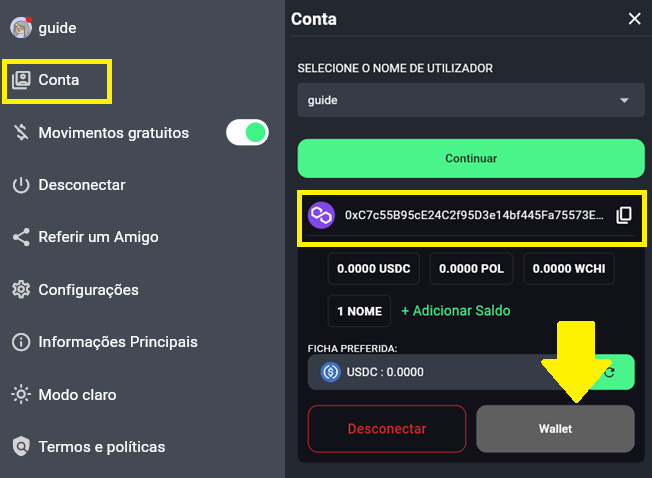Screen dimensions: 652x478
Task: Copy the wallet address with the copy icon
Action: click(623, 215)
